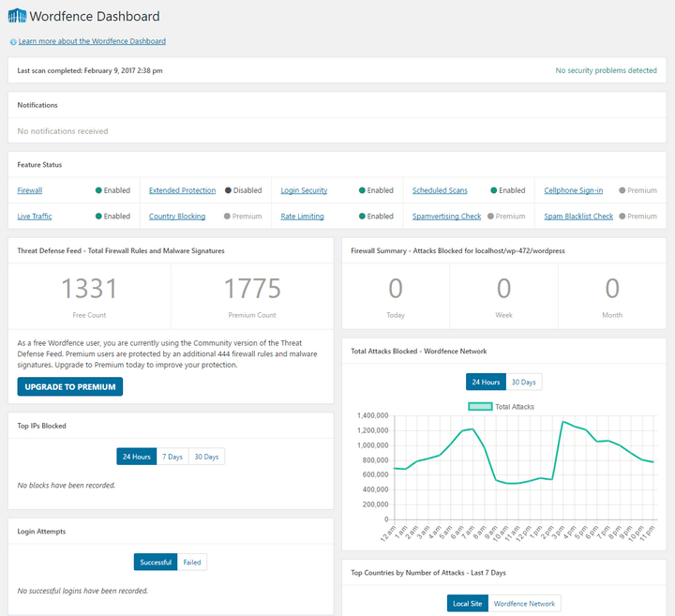Show Failed login attempts
This screenshot has width=675, height=616.
[x=192, y=563]
